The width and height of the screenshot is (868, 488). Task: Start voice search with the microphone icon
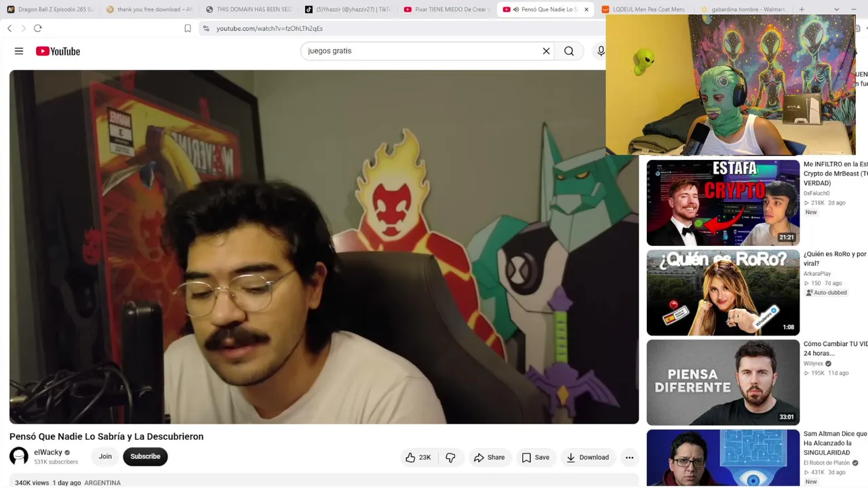[600, 51]
